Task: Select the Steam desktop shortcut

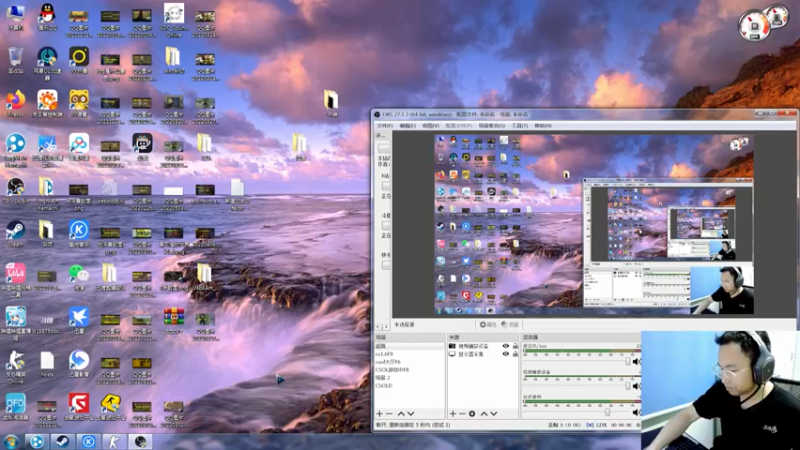Action: click(x=15, y=234)
